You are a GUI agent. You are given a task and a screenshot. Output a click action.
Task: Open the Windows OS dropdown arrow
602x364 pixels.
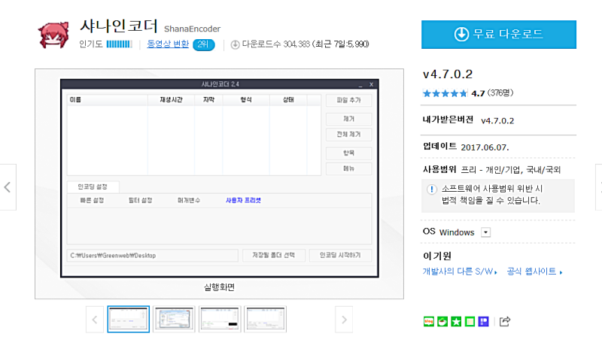[x=485, y=232]
